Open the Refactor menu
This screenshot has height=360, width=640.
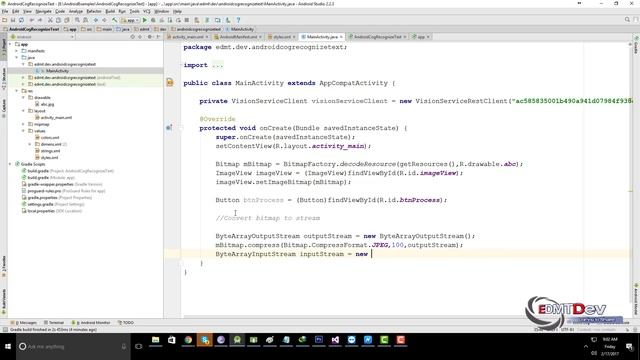tap(94, 11)
